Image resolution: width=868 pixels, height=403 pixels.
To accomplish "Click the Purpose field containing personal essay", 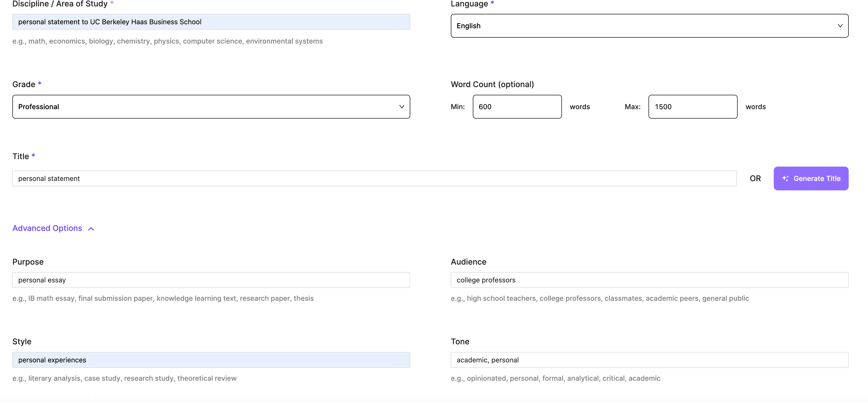I will click(x=211, y=280).
